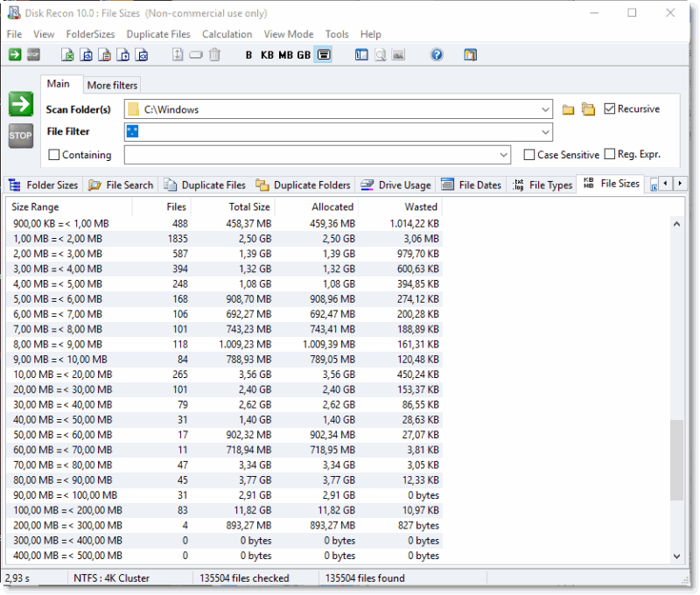Screen dimensions: 700x595
Task: Toggle the automatic size unit icon
Action: click(323, 55)
